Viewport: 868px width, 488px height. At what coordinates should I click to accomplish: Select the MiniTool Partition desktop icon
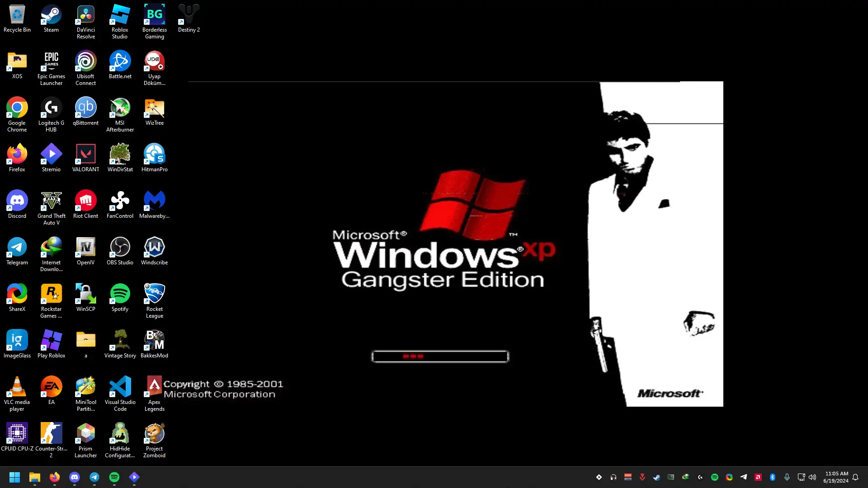click(86, 394)
